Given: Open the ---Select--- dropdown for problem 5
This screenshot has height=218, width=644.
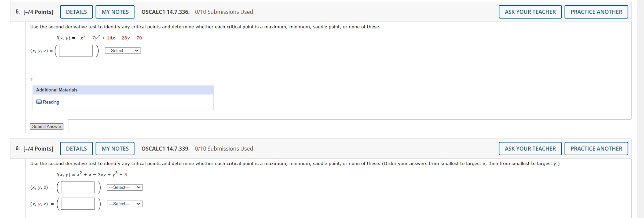Looking at the screenshot, I should coord(123,51).
